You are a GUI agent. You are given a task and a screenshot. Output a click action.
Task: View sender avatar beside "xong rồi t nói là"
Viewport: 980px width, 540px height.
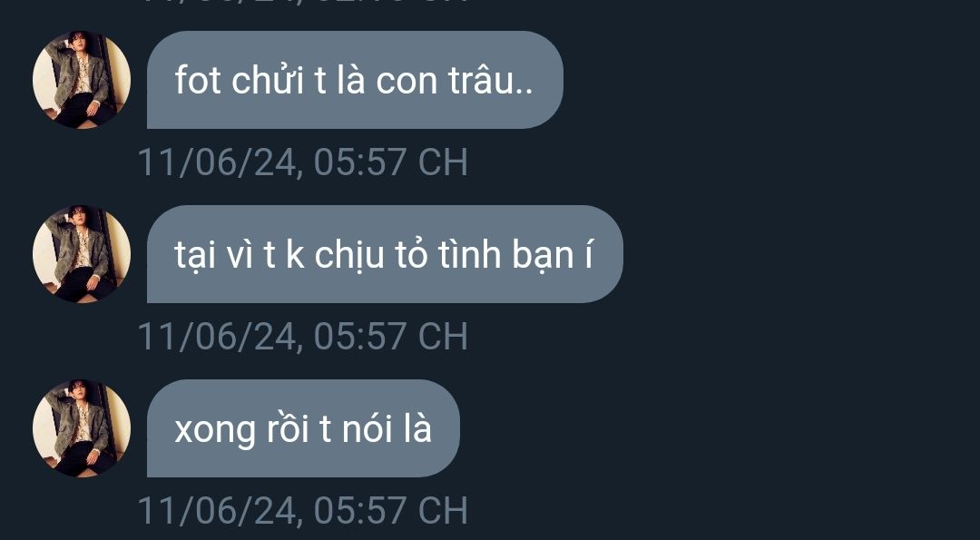coord(82,428)
